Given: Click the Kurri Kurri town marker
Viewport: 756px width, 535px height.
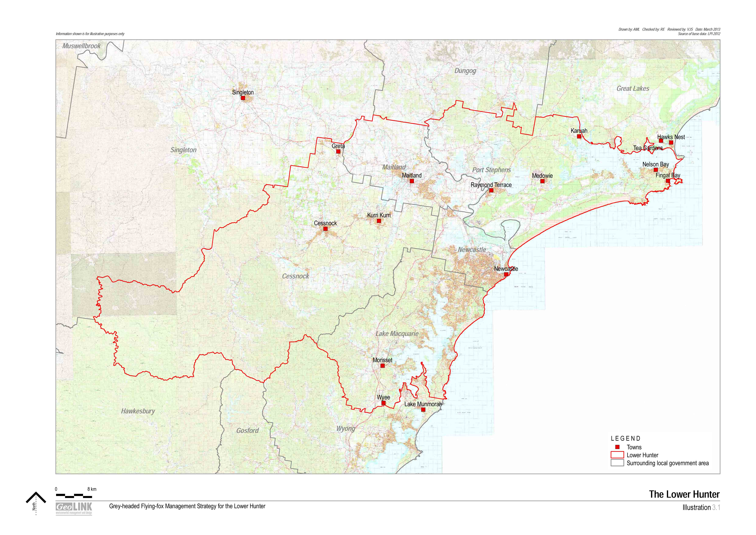Looking at the screenshot, I should pyautogui.click(x=379, y=221).
